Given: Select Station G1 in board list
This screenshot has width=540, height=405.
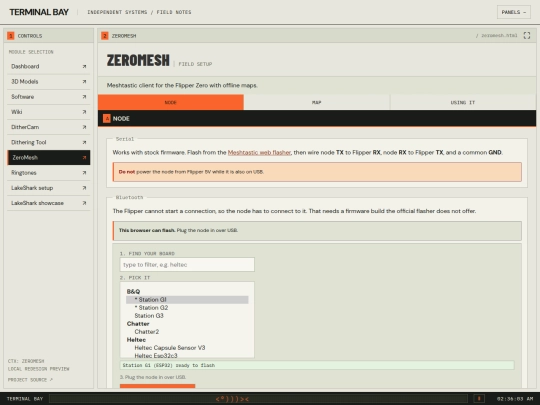Looking at the screenshot, I should tap(187, 300).
